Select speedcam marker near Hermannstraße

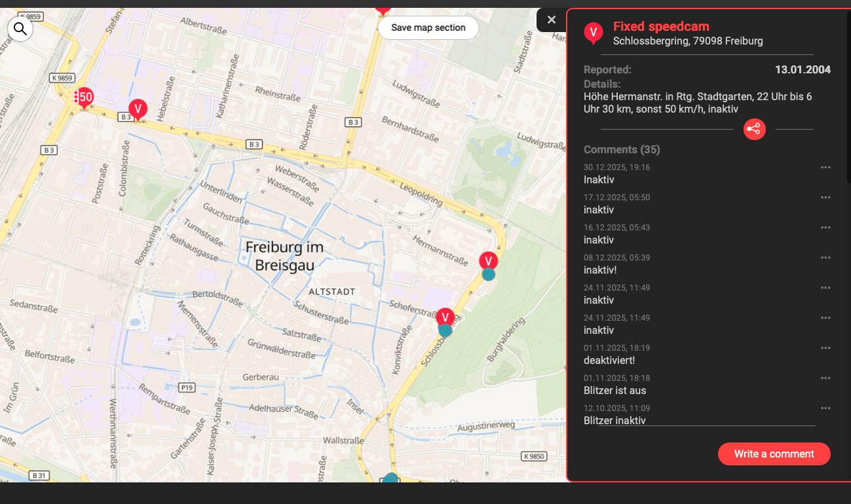[x=488, y=261]
